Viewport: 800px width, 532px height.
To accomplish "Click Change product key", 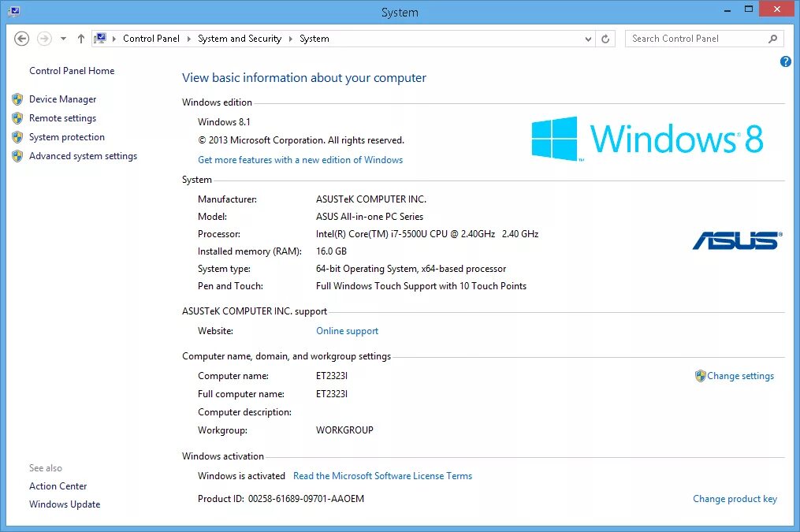I will coord(735,499).
